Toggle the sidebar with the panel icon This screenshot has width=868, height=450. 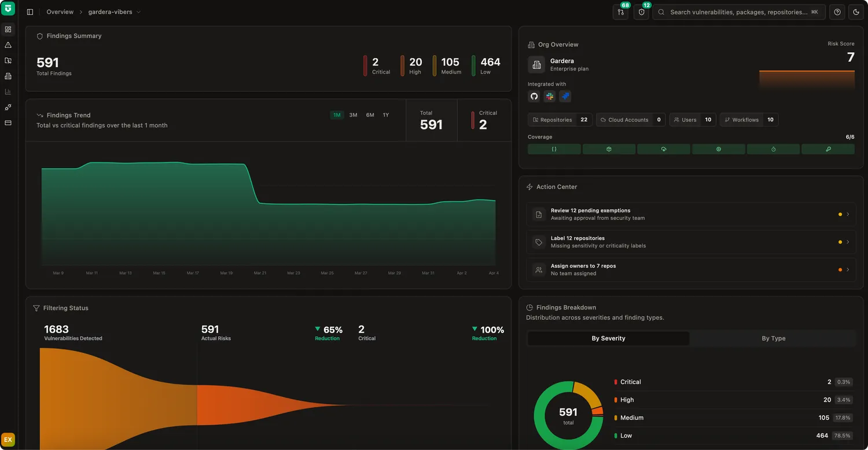tap(30, 12)
